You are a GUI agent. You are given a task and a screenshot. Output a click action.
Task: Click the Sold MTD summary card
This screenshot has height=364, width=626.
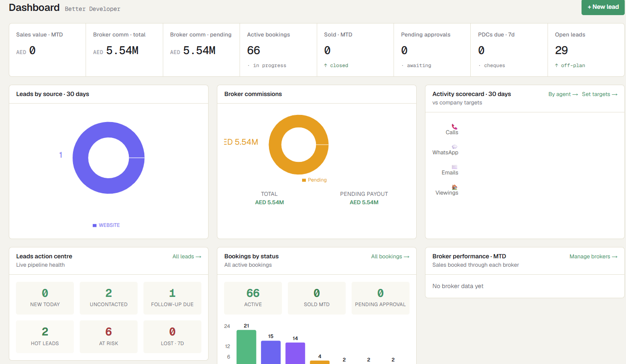[355, 50]
